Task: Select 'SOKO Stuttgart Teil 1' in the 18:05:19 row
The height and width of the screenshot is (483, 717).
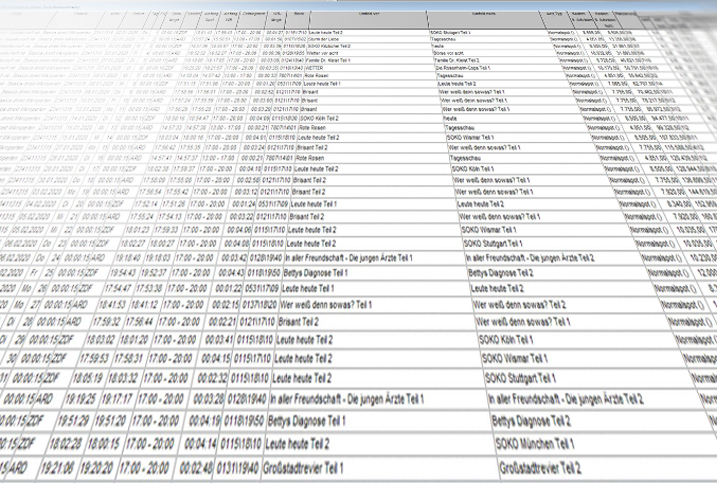Action: point(520,378)
